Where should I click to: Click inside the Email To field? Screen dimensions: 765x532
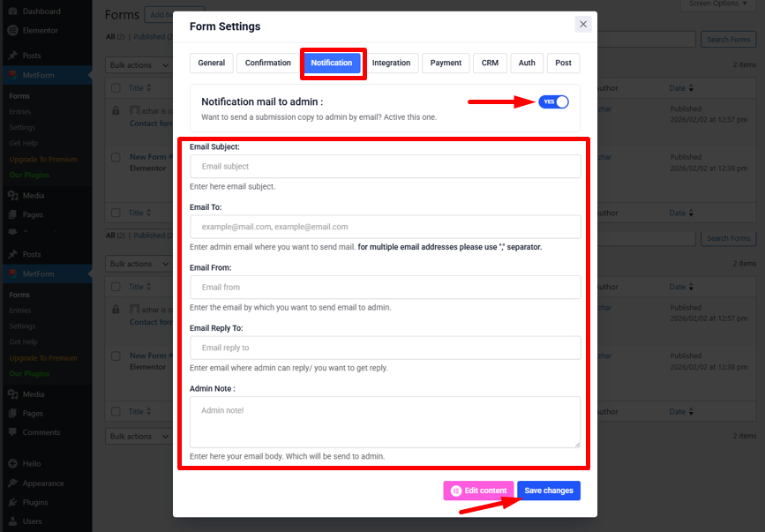[385, 227]
